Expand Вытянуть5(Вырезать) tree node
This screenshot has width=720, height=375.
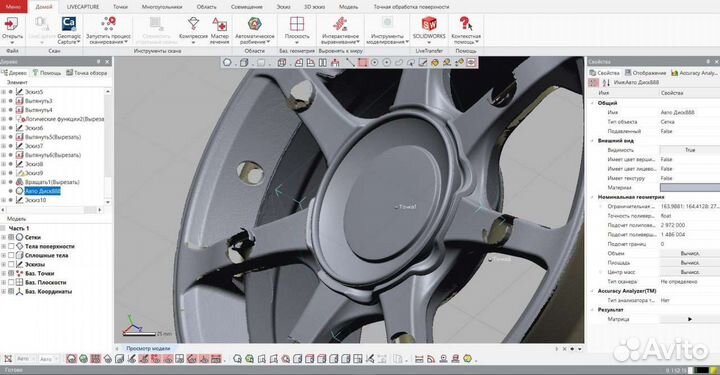coord(4,137)
